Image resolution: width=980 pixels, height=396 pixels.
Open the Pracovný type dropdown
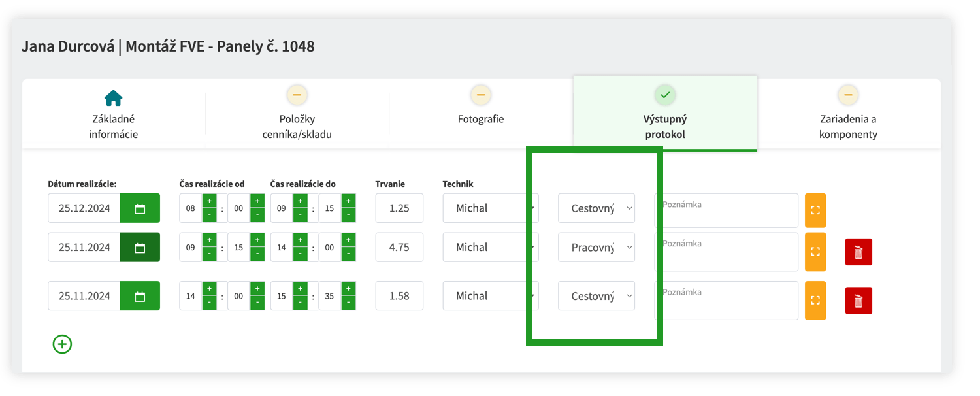pos(596,247)
